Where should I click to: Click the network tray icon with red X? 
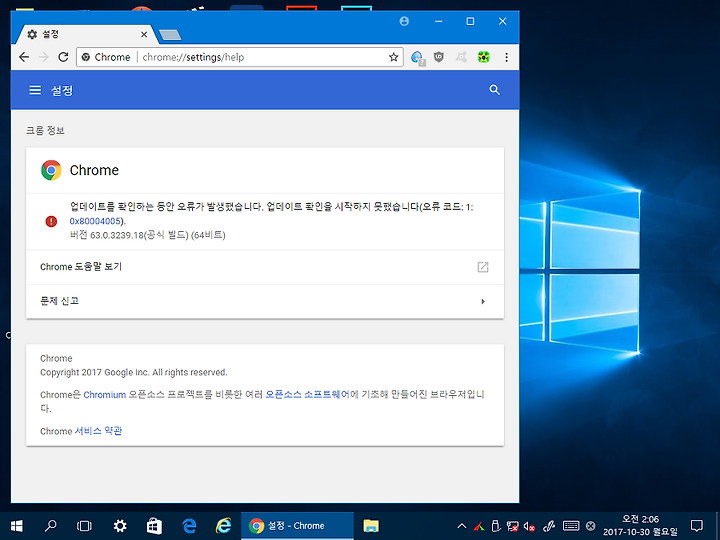tap(512, 526)
